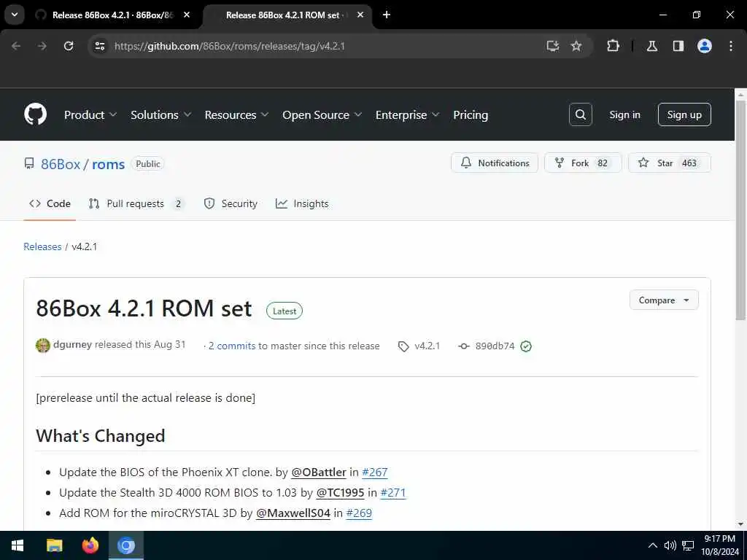The image size is (747, 560).
Task: Click the Notifications button
Action: [x=495, y=163]
